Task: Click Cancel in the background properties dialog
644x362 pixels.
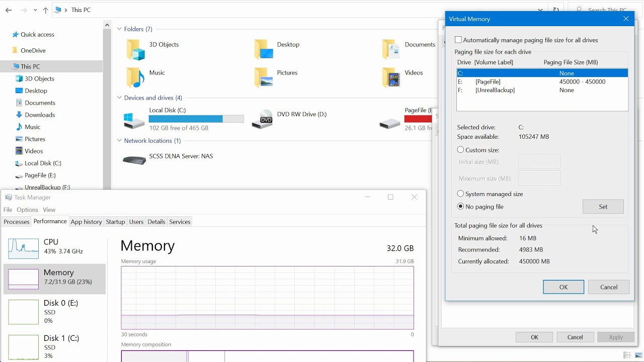Action: point(575,337)
